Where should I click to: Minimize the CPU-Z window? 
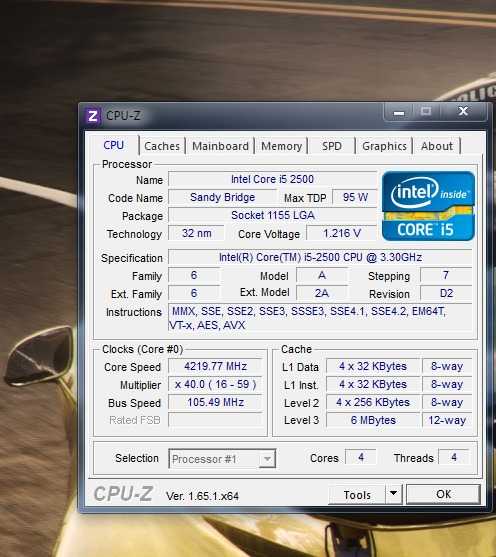point(399,112)
